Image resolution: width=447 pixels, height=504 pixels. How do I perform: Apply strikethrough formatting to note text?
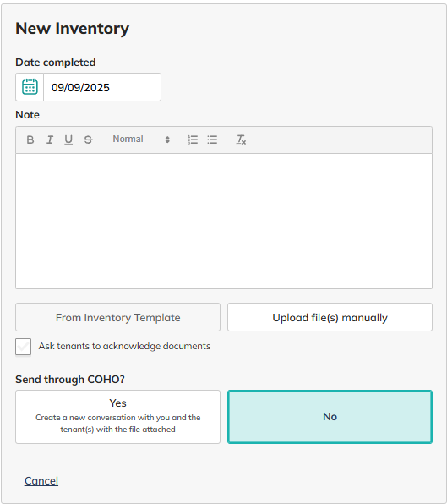[x=88, y=140]
